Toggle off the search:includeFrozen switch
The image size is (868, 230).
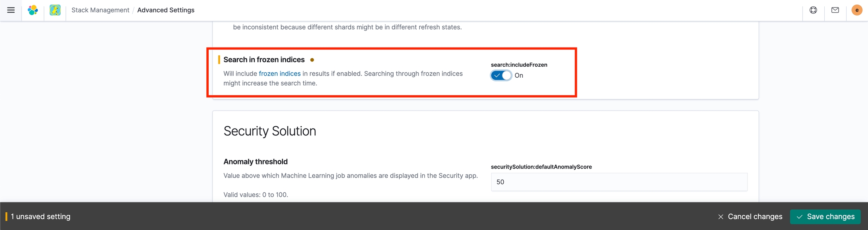(501, 75)
